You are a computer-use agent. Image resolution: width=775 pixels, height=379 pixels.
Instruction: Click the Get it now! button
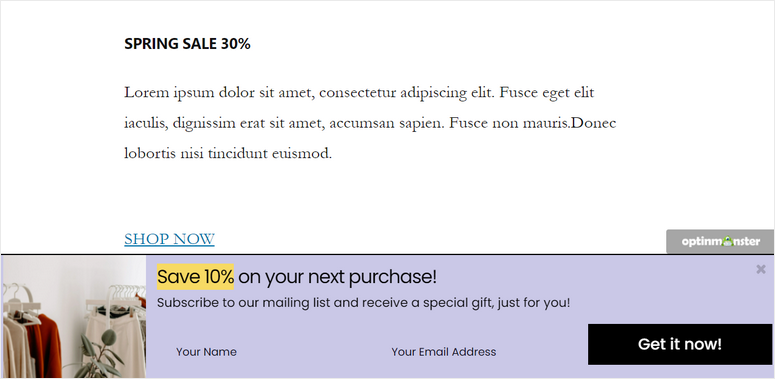[x=680, y=344]
